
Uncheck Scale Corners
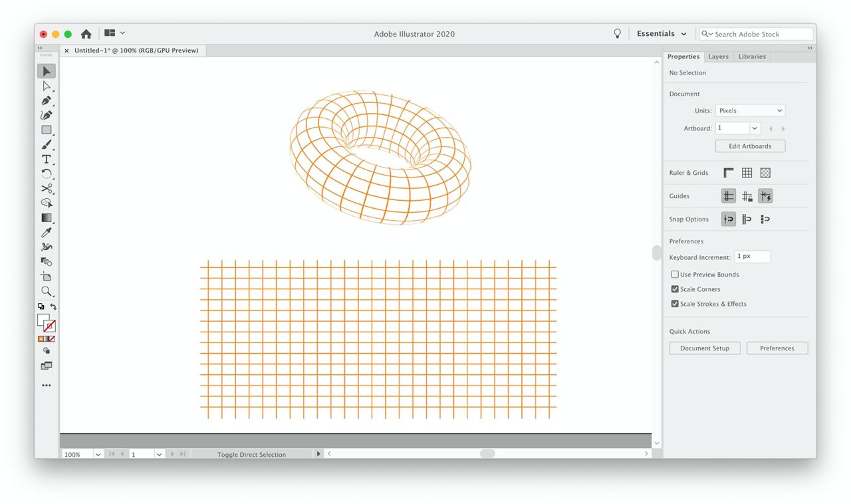(x=675, y=289)
